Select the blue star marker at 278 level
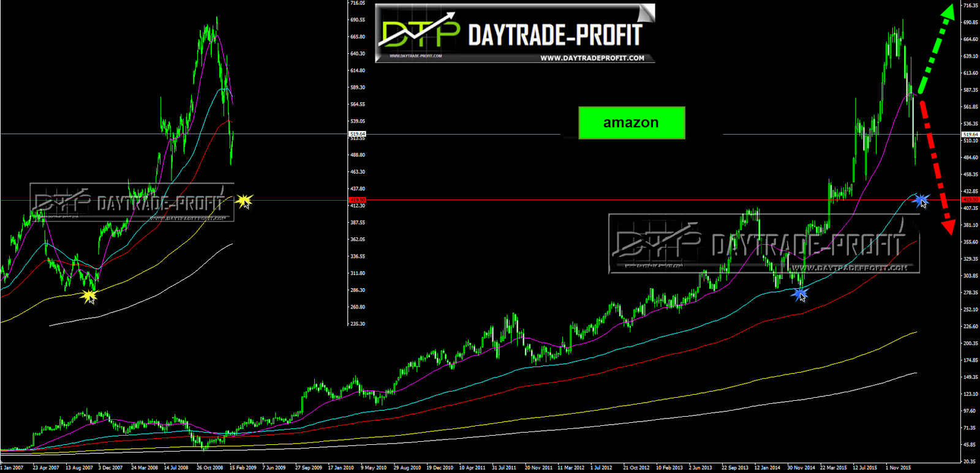The image size is (980, 473). [x=799, y=294]
